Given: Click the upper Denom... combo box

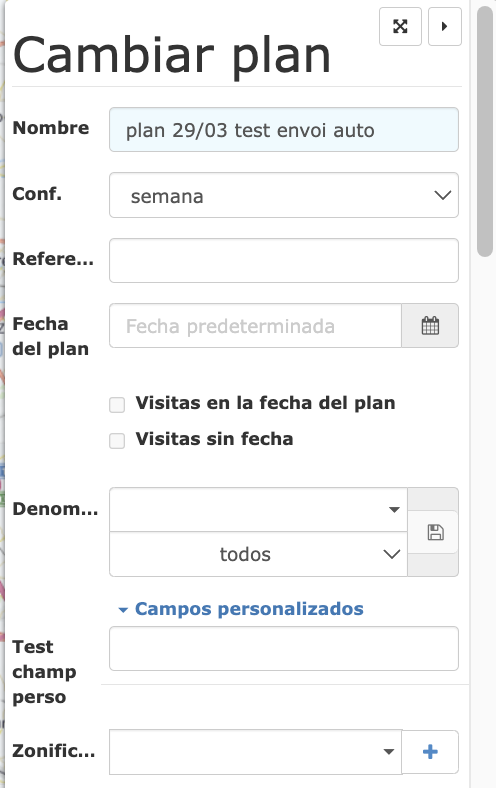Looking at the screenshot, I should point(258,510).
